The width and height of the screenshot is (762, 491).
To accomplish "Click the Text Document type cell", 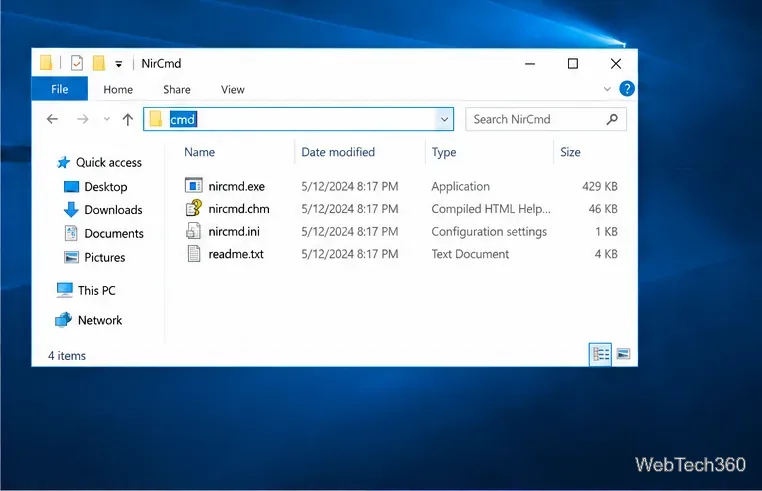I will pos(470,254).
